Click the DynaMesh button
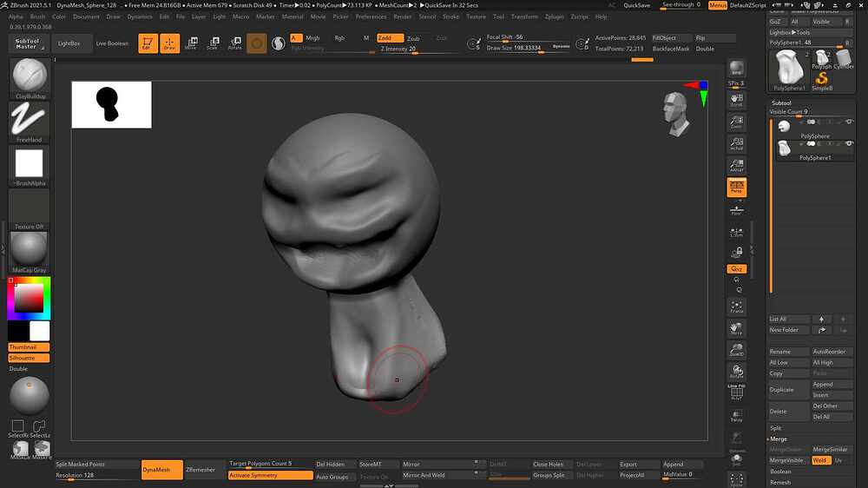This screenshot has height=488, width=868. point(161,470)
